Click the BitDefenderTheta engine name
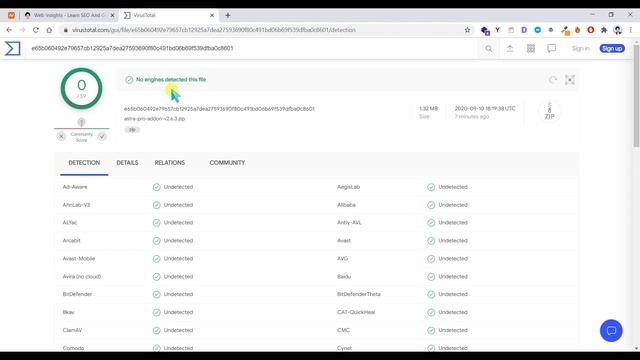Viewport: 640px width, 360px height. point(359,294)
